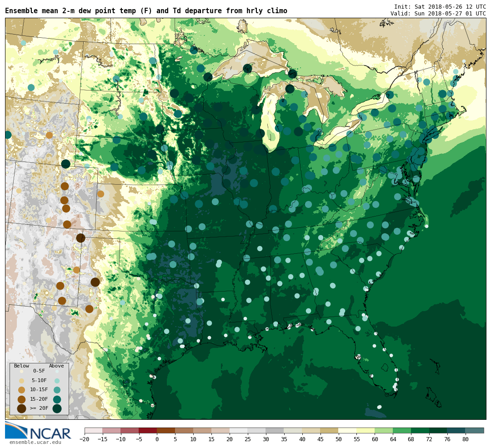Click the Above 0-5F legend dot
The height and width of the screenshot is (448, 491).
pyautogui.click(x=57, y=371)
